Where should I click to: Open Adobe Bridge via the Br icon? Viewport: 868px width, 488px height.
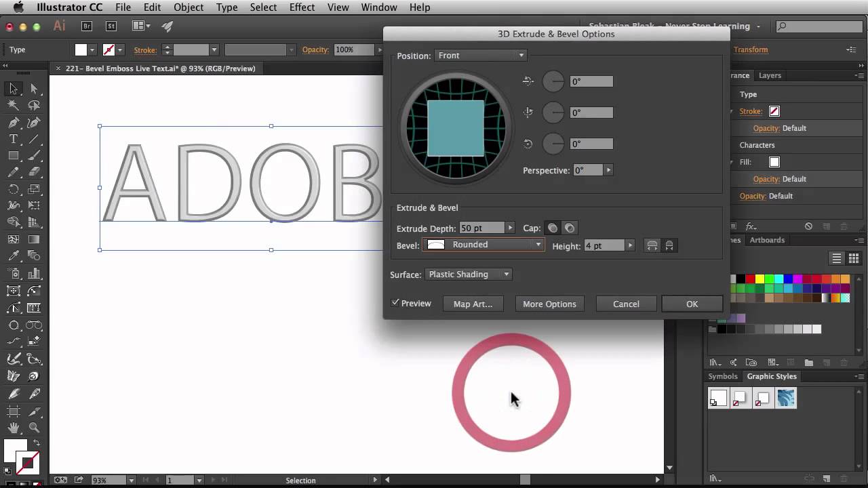(87, 26)
